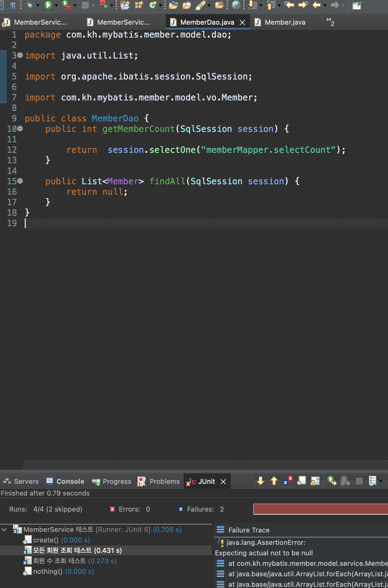The image size is (388, 588).
Task: Collapse MemberService 테스트 tree node
Action: click(x=4, y=529)
